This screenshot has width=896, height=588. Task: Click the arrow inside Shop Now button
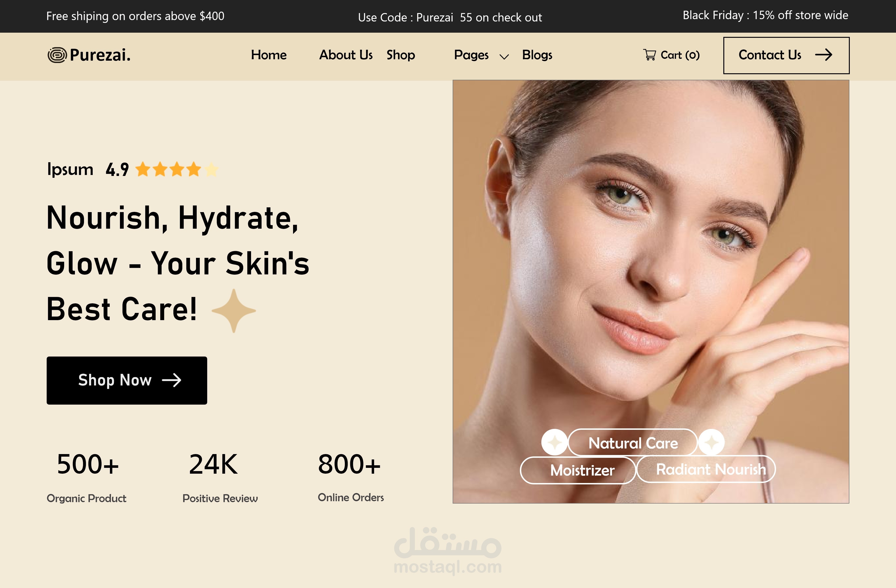coord(172,380)
